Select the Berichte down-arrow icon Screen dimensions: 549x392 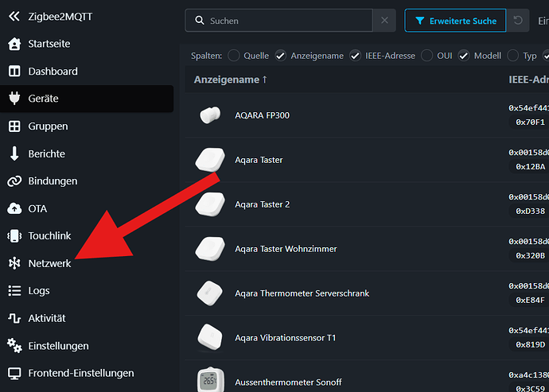14,153
